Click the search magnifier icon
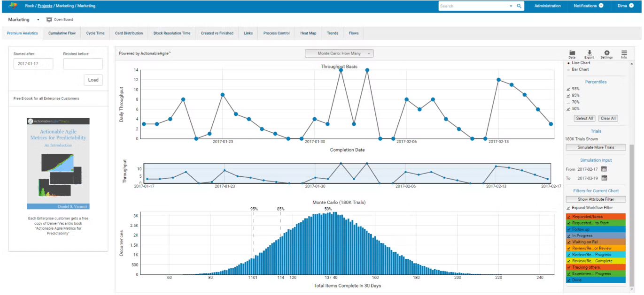644x295 pixels. tap(519, 6)
